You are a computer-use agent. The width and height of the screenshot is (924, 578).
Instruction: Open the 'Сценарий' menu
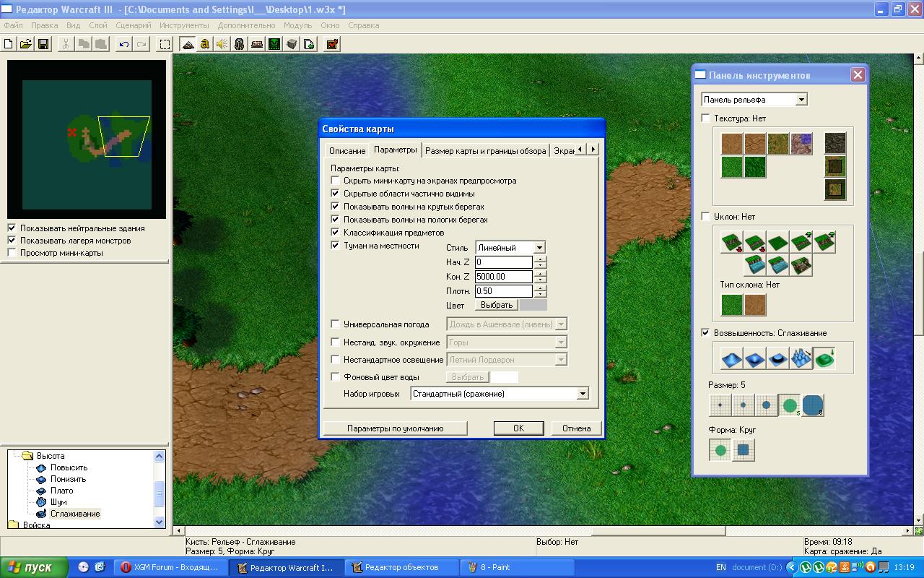134,25
